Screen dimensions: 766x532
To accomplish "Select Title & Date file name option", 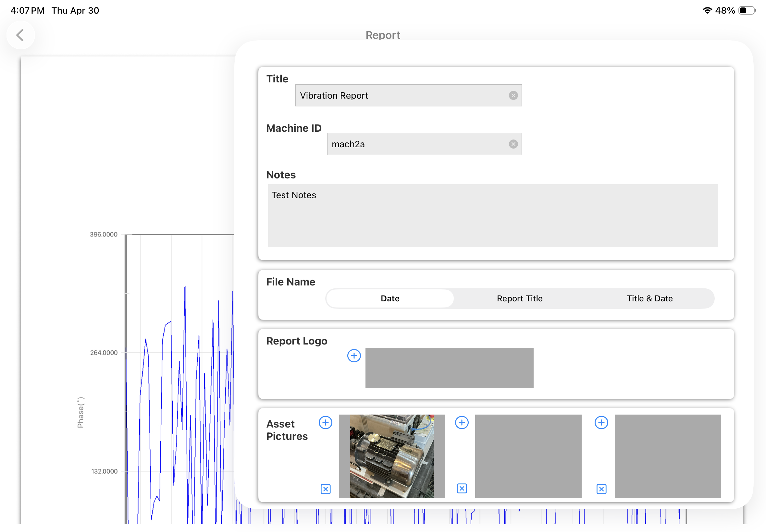I will pos(649,298).
